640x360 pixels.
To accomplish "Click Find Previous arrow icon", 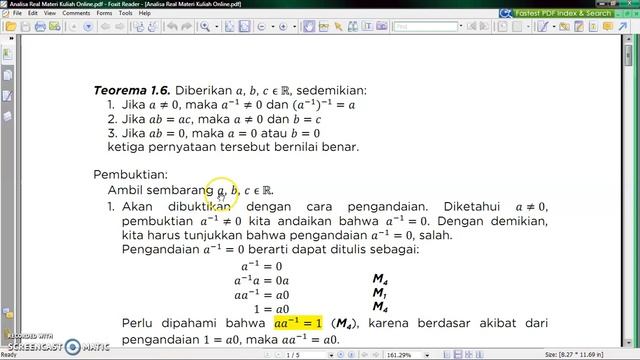I will tap(471, 27).
